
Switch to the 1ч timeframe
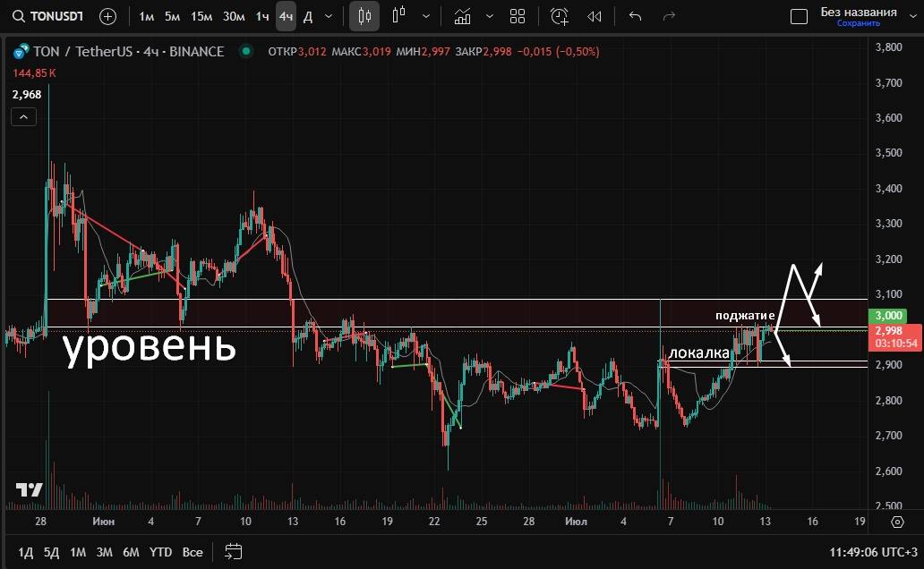pyautogui.click(x=262, y=16)
